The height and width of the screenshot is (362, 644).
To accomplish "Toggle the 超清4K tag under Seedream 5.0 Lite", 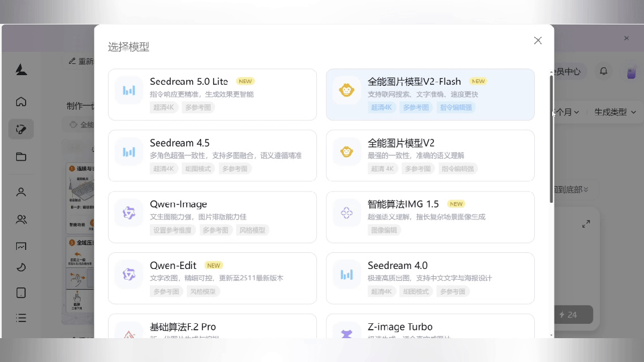I will 164,107.
